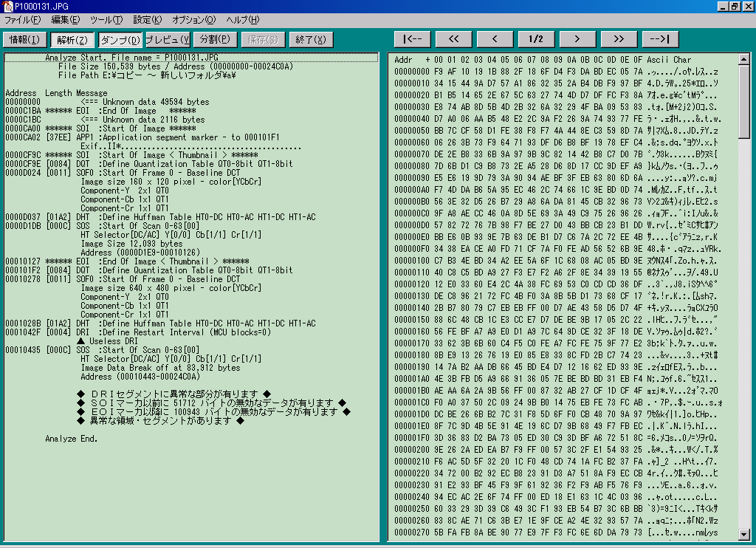Viewport: 756px width, 548px height.
Task: Click the プレビュー preview button
Action: (x=168, y=40)
